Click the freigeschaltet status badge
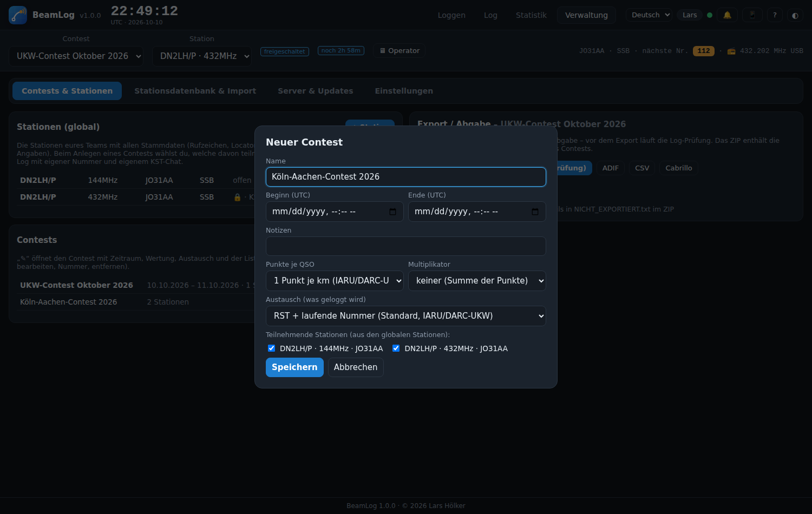The image size is (812, 514). 285,51
